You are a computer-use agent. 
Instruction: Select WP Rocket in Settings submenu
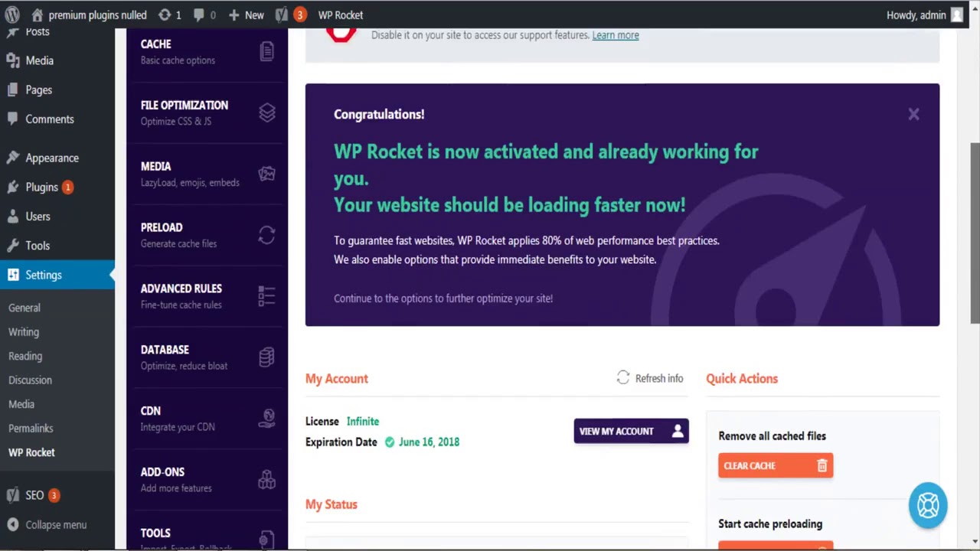click(x=31, y=452)
